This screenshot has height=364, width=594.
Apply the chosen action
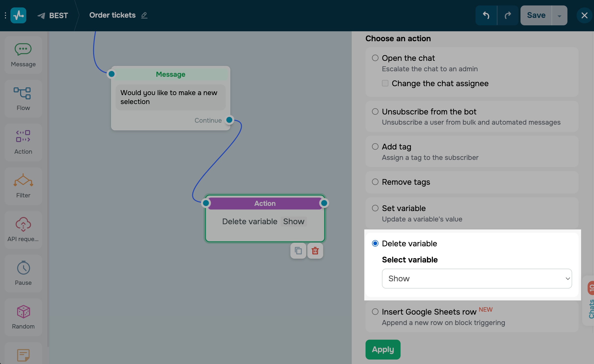point(383,350)
